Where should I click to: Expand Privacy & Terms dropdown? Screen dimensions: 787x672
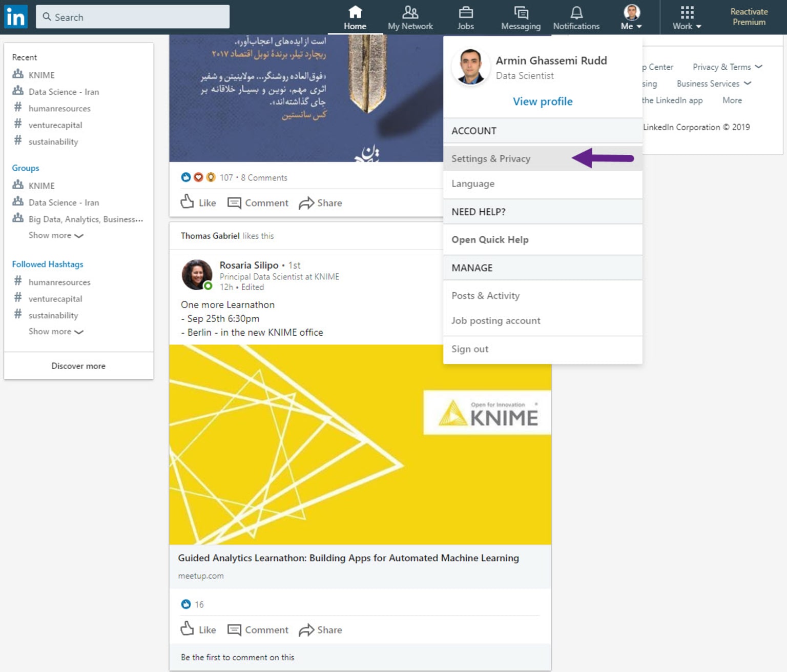(x=728, y=67)
